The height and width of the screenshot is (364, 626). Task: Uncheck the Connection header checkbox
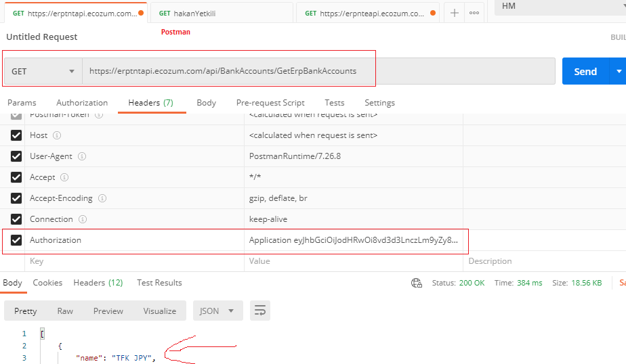(x=16, y=219)
